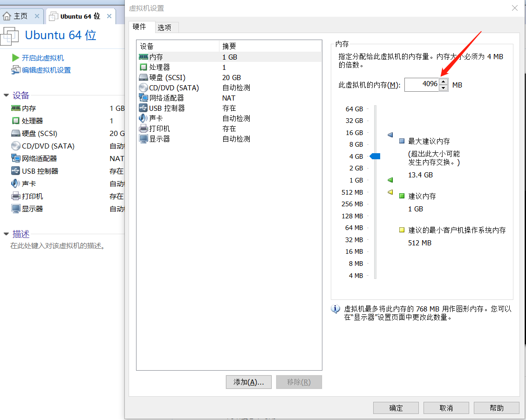Click the display monitor icon in dialog list

(x=143, y=139)
